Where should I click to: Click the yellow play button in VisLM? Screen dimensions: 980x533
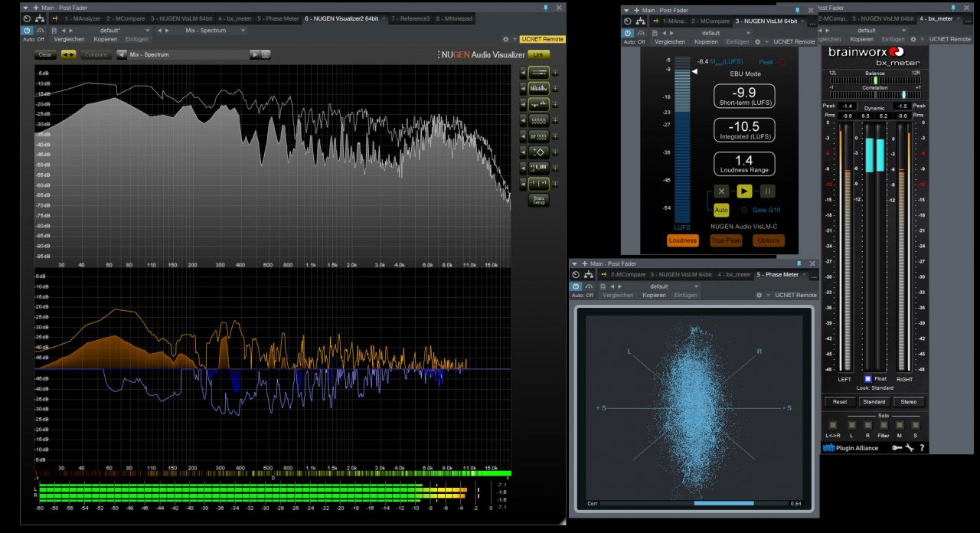click(x=744, y=191)
